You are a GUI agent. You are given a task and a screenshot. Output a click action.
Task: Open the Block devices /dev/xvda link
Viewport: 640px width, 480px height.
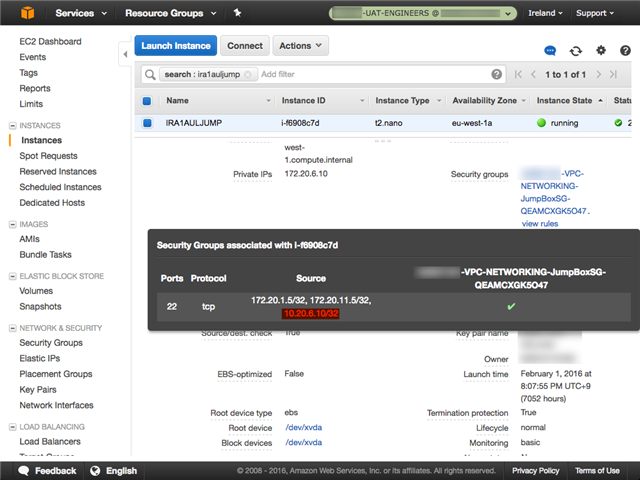[x=303, y=442]
